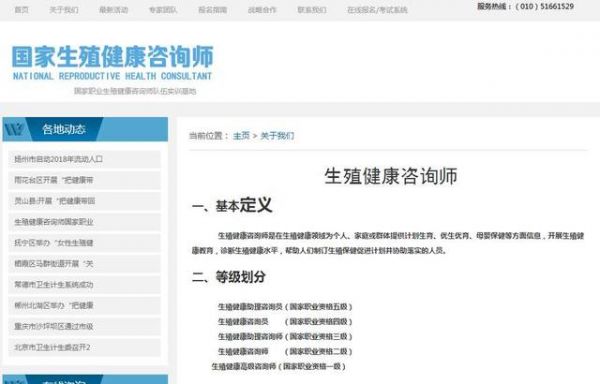Click the W icon on 各地动态 header
The width and height of the screenshot is (600, 384).
[14, 129]
